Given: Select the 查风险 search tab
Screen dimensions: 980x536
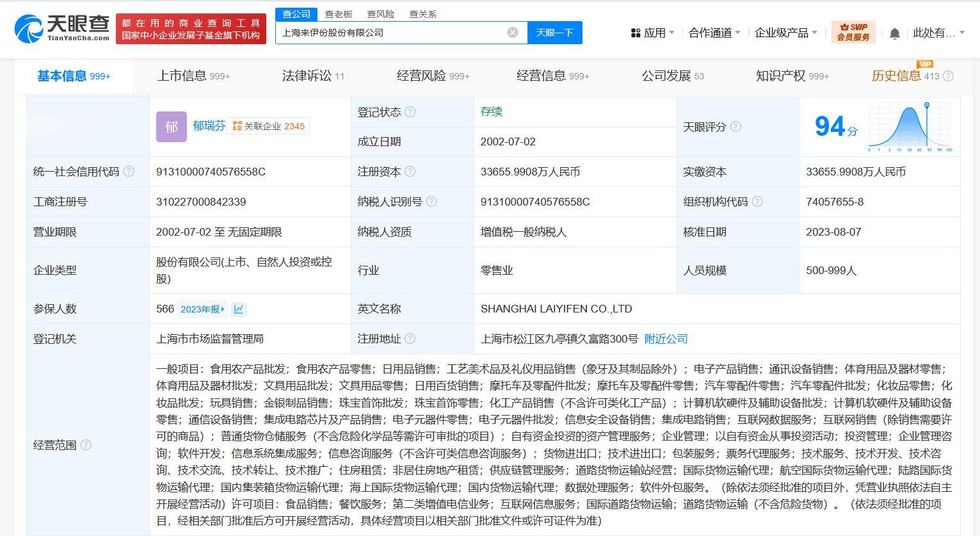Looking at the screenshot, I should pos(381,14).
